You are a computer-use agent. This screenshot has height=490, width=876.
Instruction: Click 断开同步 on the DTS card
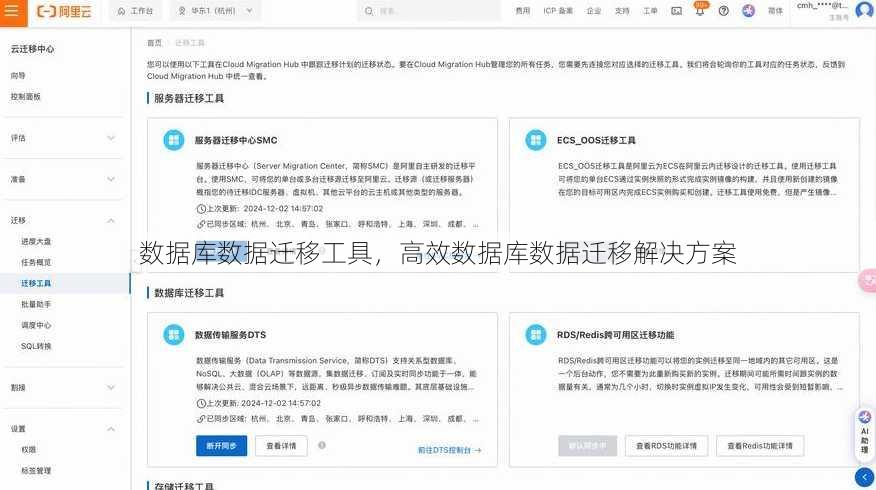221,446
